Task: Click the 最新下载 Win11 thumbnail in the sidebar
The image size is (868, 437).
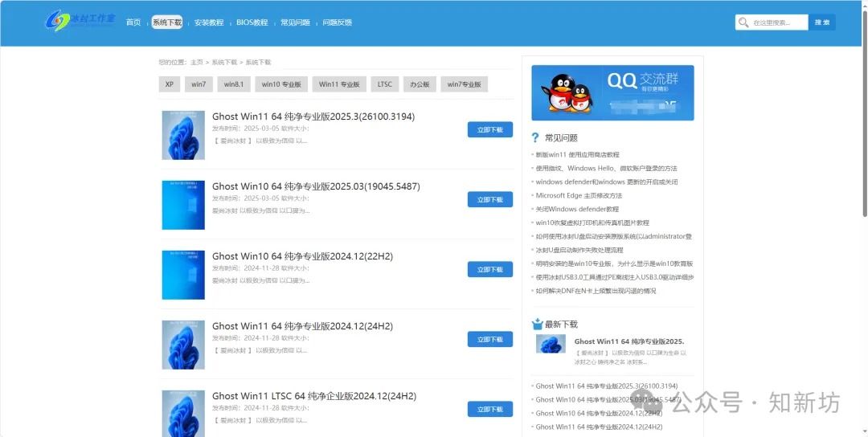Action: [551, 344]
